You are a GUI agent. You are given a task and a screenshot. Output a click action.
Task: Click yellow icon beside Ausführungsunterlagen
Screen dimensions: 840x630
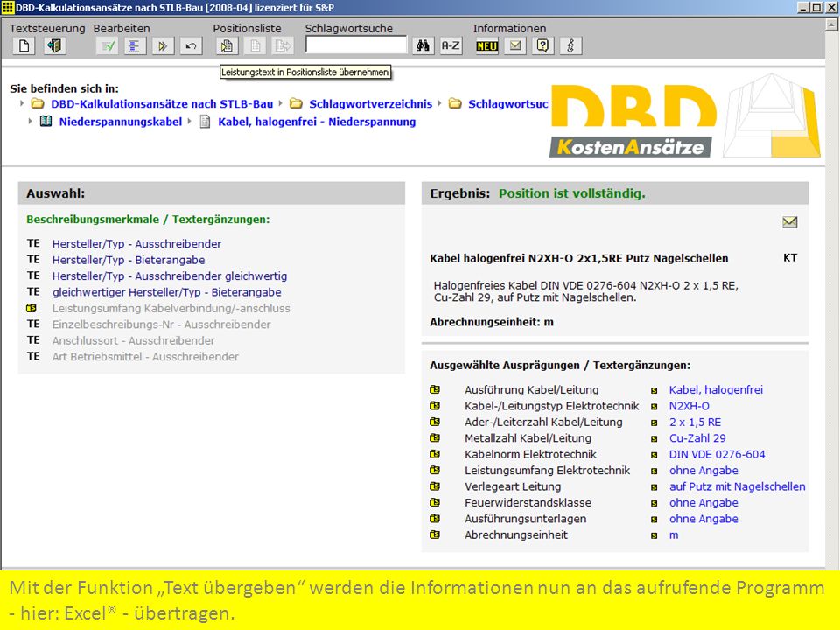(435, 519)
